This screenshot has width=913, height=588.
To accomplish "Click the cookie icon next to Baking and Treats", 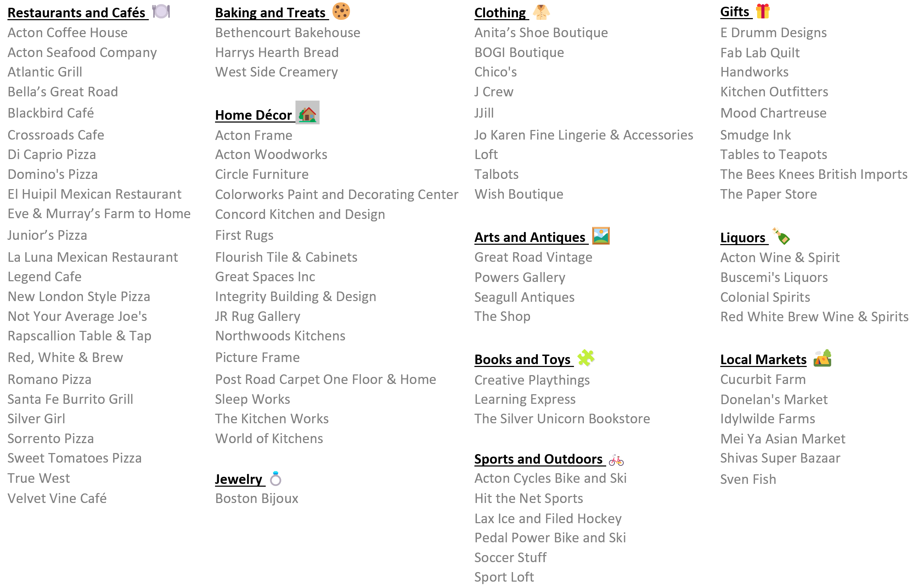I will [x=340, y=11].
